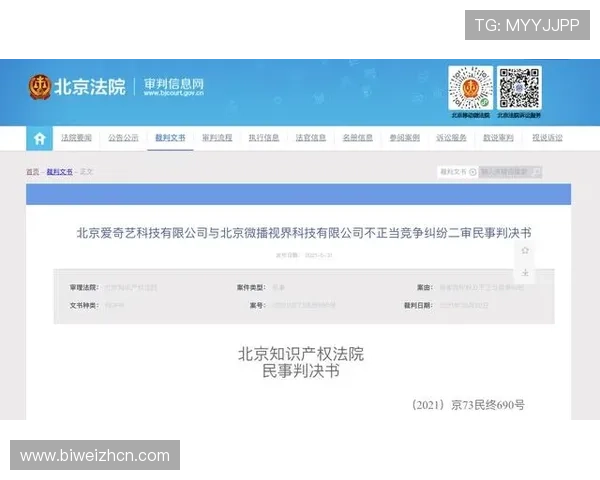Open the 公告公示 menu item

(x=123, y=138)
